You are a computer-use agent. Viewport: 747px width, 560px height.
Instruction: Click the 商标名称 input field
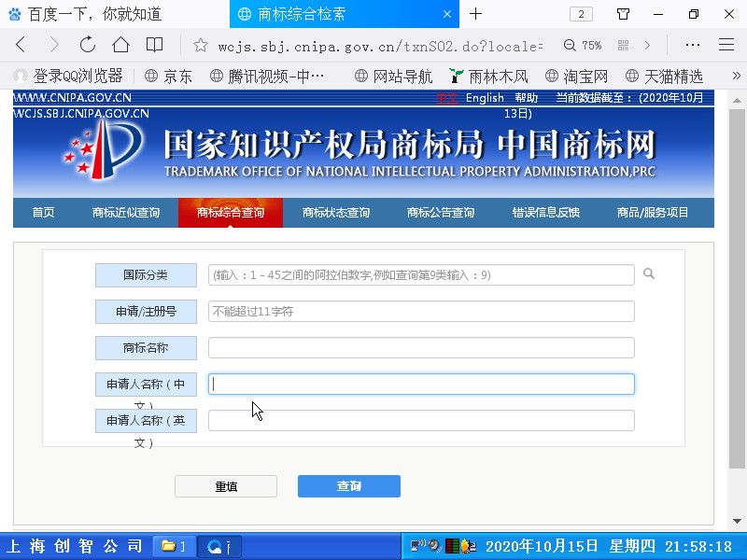tap(421, 348)
